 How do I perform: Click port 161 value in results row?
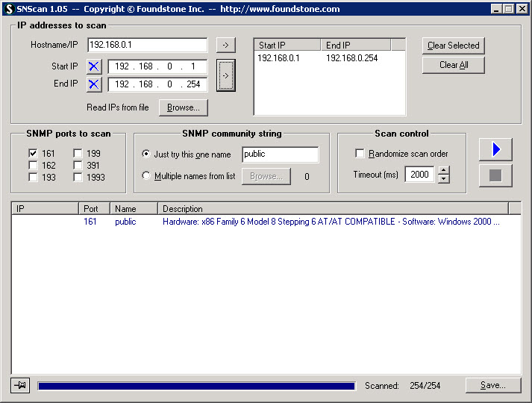pos(90,222)
